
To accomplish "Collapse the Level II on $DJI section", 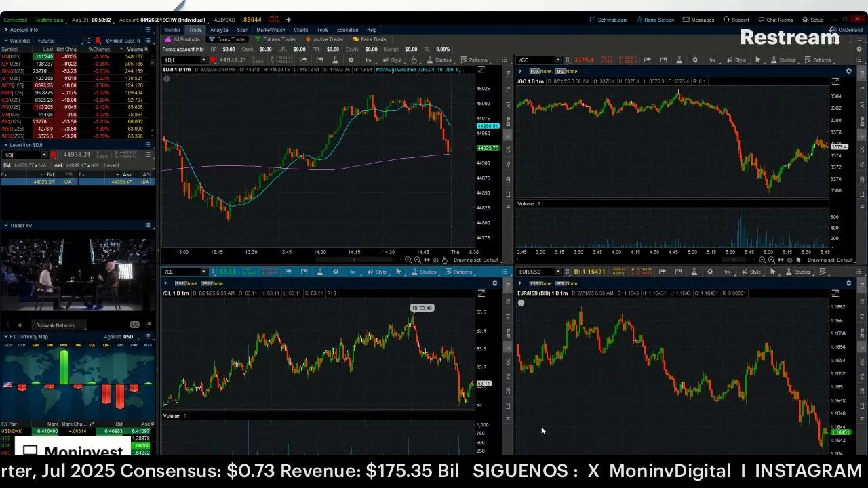I will click(x=5, y=145).
